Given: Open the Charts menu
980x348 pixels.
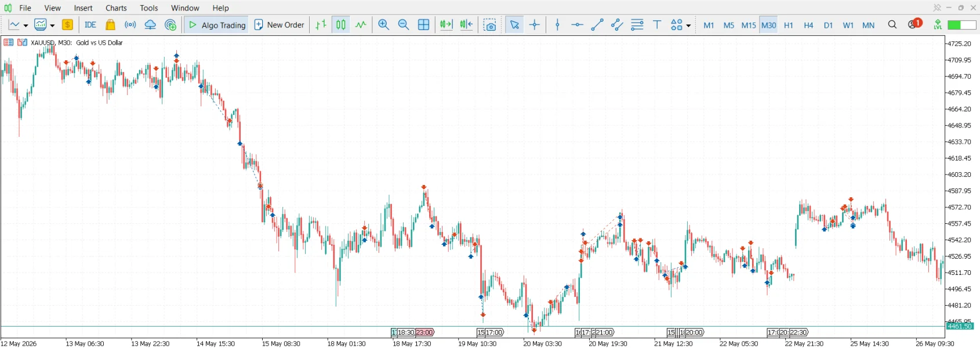Looking at the screenshot, I should tap(116, 8).
